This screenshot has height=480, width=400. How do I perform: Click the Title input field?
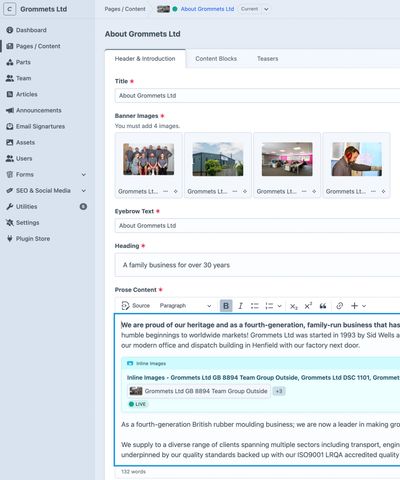[x=257, y=96]
